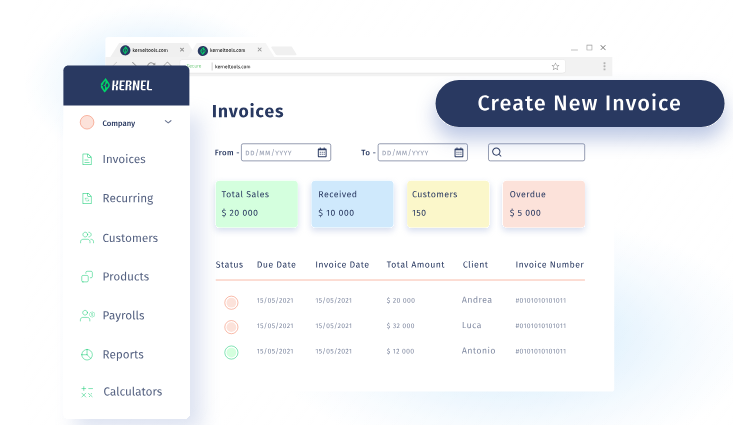The height and width of the screenshot is (425, 733).
Task: Select the Products icon in sidebar
Action: click(x=87, y=277)
